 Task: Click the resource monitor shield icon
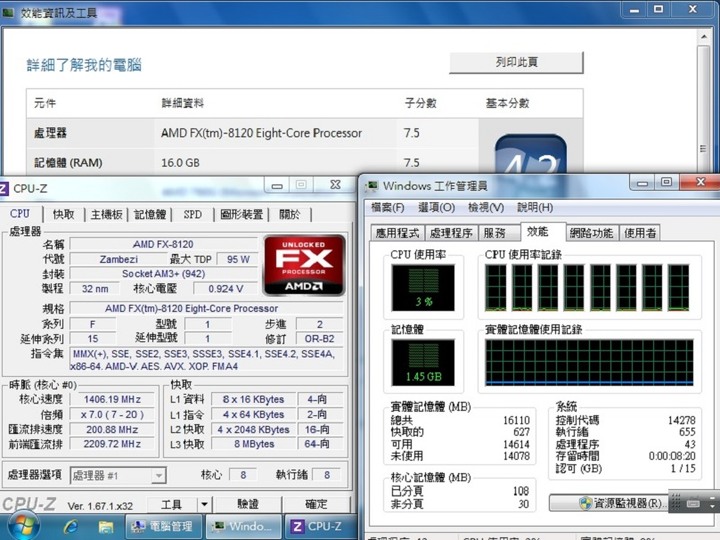coord(585,503)
